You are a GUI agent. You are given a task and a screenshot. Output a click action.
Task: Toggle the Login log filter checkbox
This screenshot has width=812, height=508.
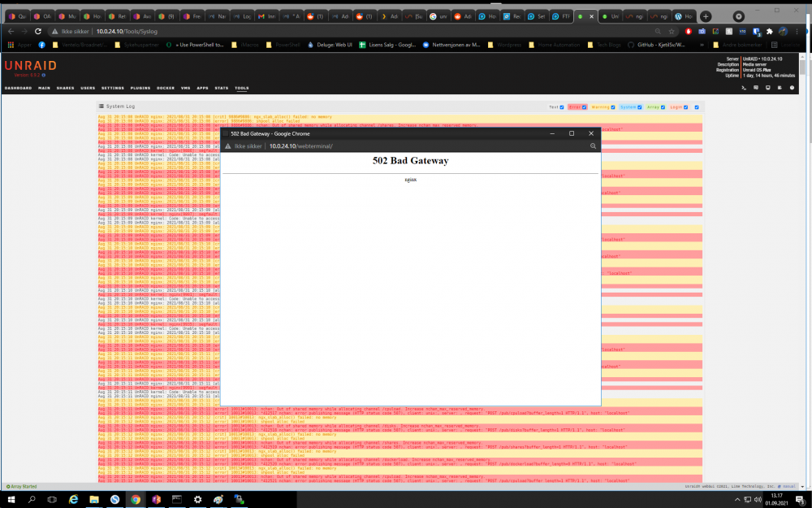685,107
